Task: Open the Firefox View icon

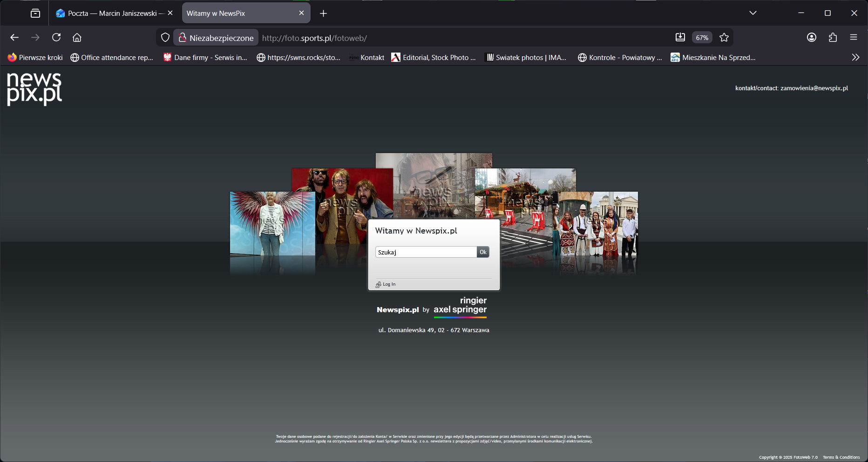Action: click(x=35, y=13)
